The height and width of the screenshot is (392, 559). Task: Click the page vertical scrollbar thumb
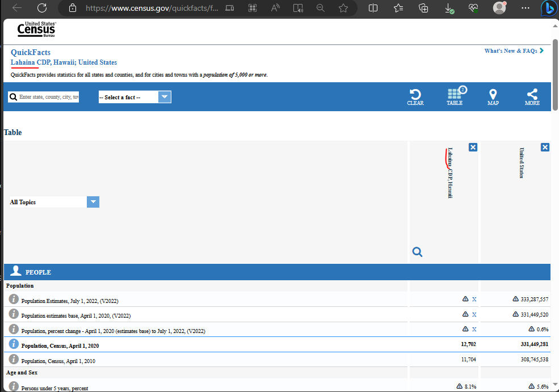coord(555,75)
